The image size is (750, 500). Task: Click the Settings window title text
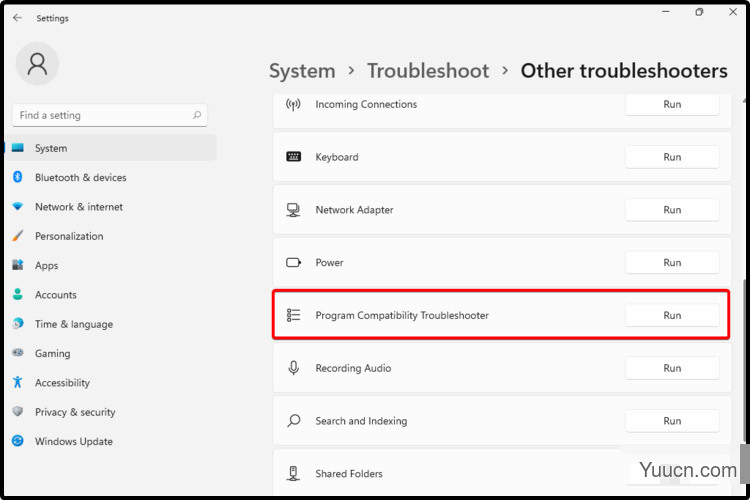(52, 18)
